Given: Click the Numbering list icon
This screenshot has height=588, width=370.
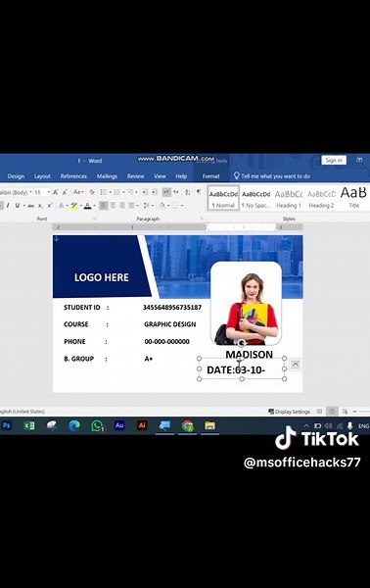Looking at the screenshot, I should (x=116, y=192).
